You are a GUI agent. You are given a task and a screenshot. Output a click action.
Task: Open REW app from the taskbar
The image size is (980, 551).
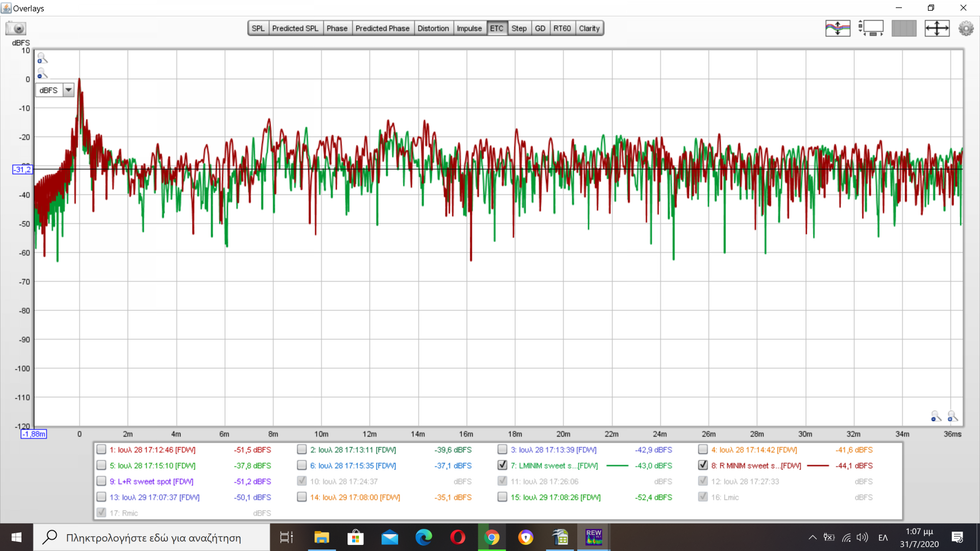594,537
